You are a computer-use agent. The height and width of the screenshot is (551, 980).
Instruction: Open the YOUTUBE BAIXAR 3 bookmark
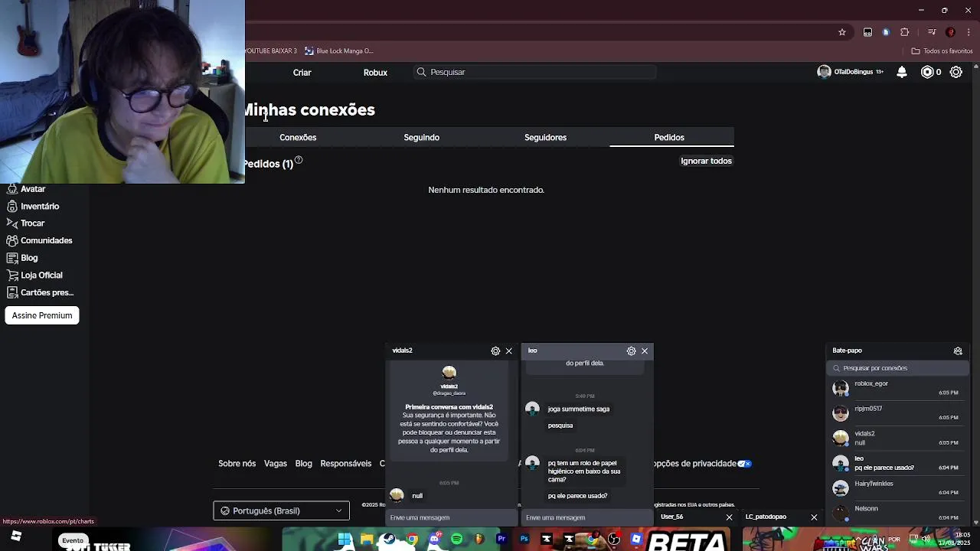point(271,51)
